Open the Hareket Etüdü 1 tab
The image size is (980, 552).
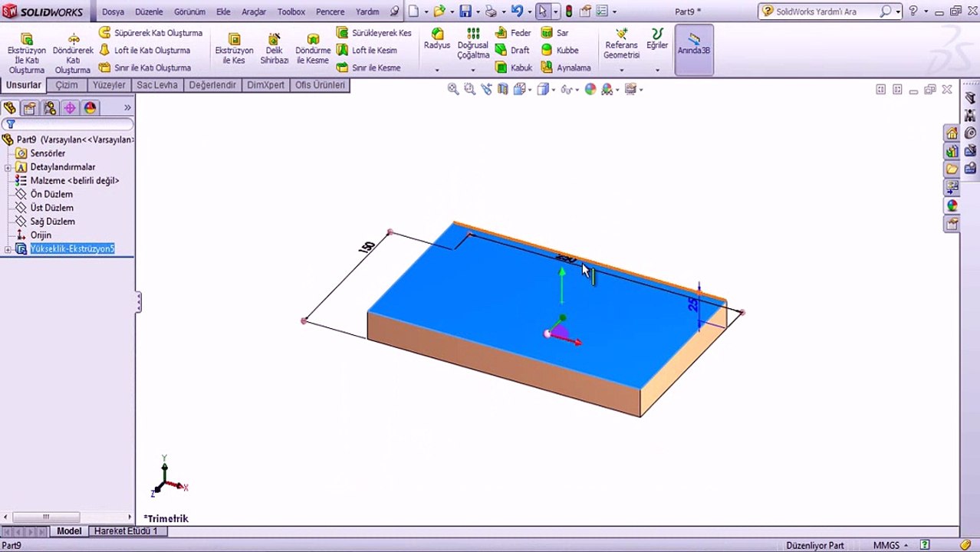[126, 531]
